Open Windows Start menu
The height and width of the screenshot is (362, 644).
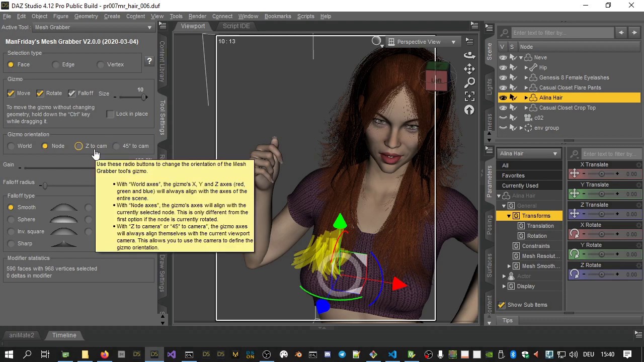pos(9,354)
